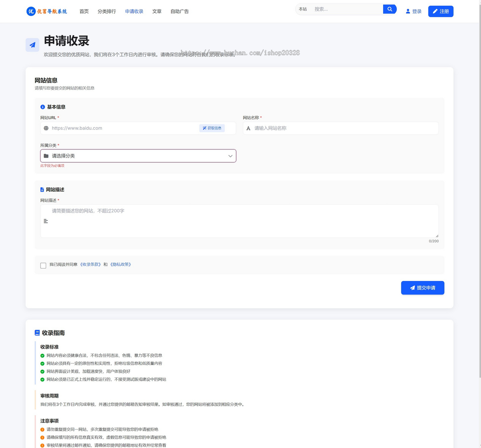Screen dimensions: 481x448
Task: Open the 请选择分类 dropdown
Action: coord(138,156)
